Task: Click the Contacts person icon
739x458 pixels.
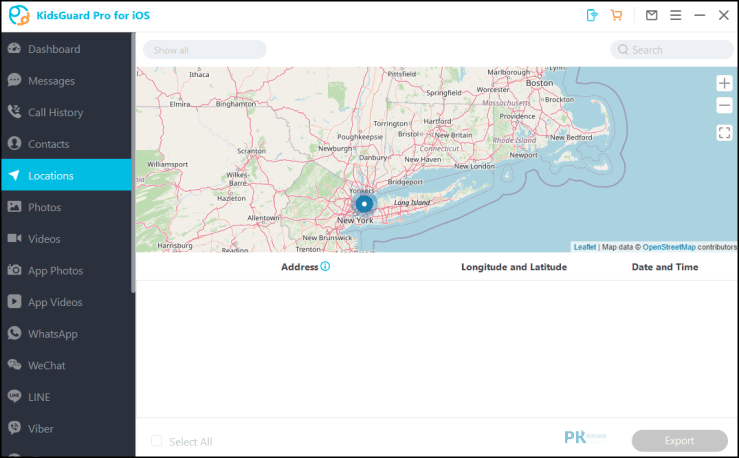Action: coord(14,143)
